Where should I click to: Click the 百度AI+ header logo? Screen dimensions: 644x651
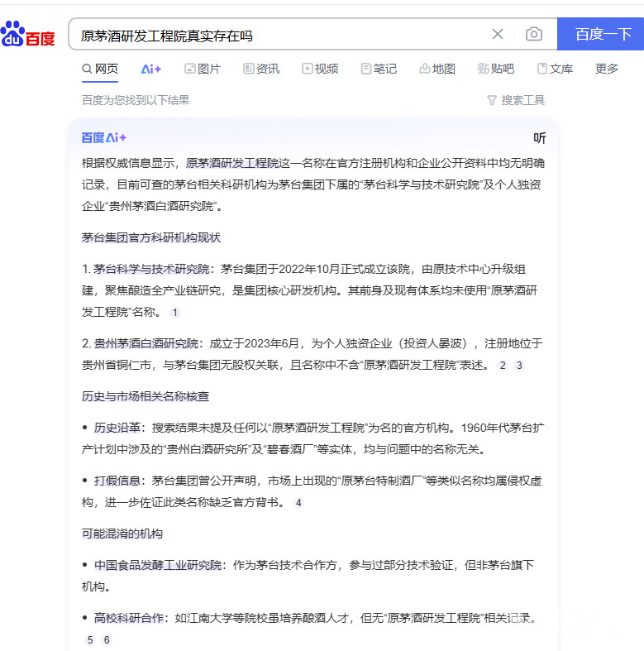point(104,138)
